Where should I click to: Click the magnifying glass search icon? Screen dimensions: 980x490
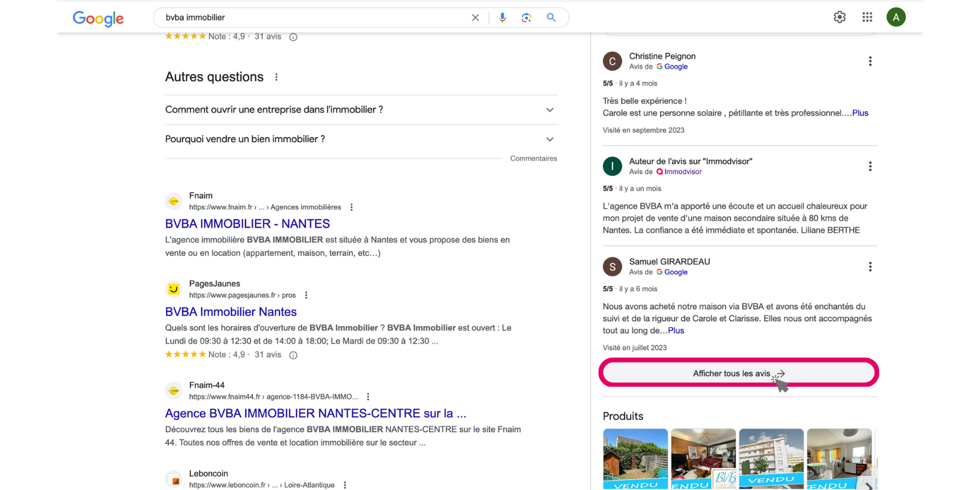pyautogui.click(x=551, y=17)
